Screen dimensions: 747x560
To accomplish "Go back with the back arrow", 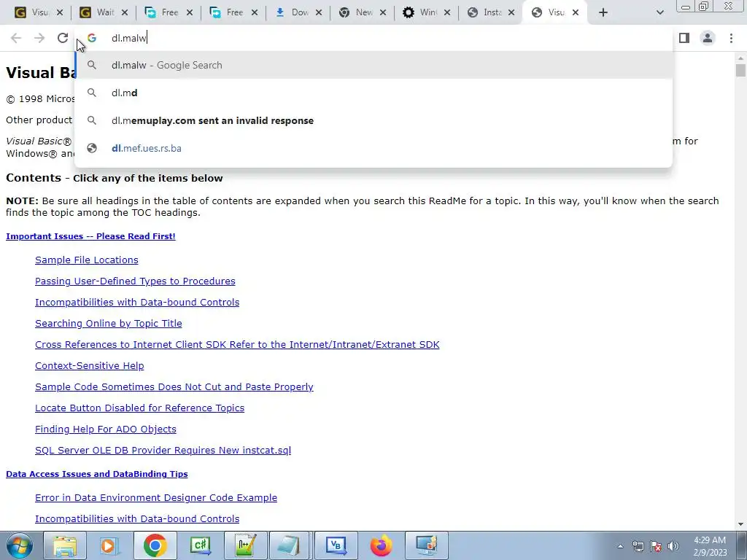I will pyautogui.click(x=16, y=38).
